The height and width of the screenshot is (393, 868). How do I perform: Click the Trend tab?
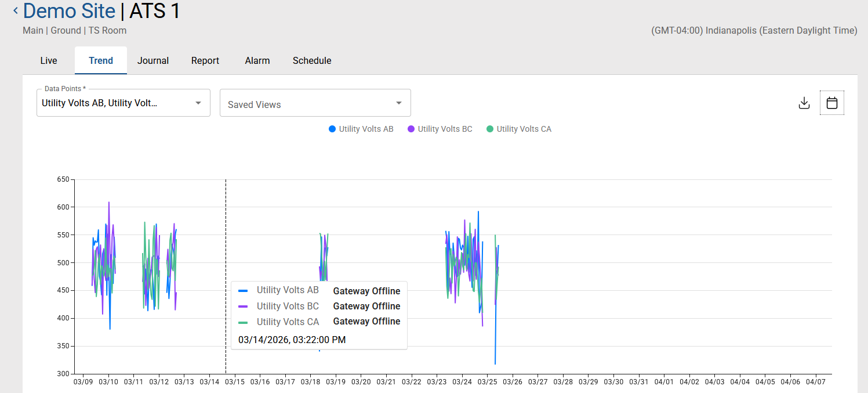101,60
